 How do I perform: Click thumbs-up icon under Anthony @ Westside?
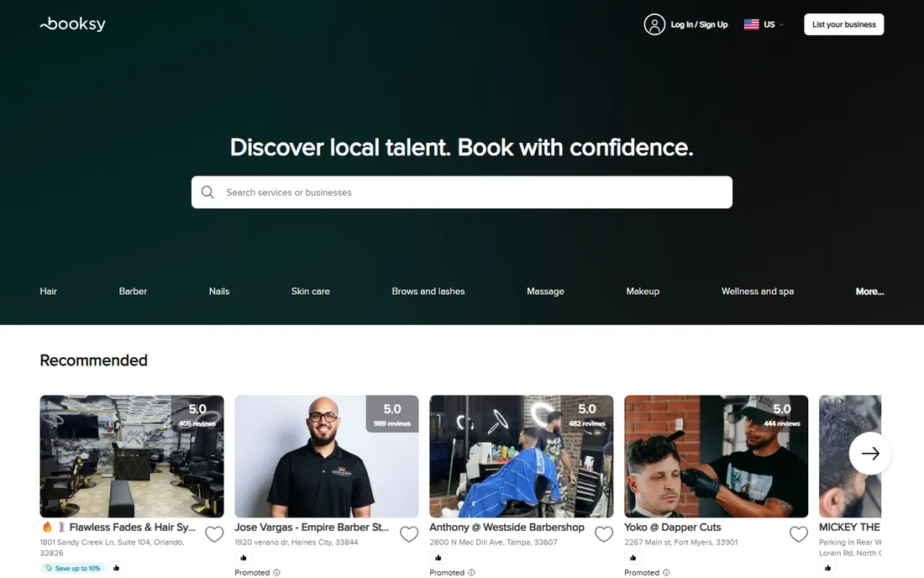click(x=438, y=557)
